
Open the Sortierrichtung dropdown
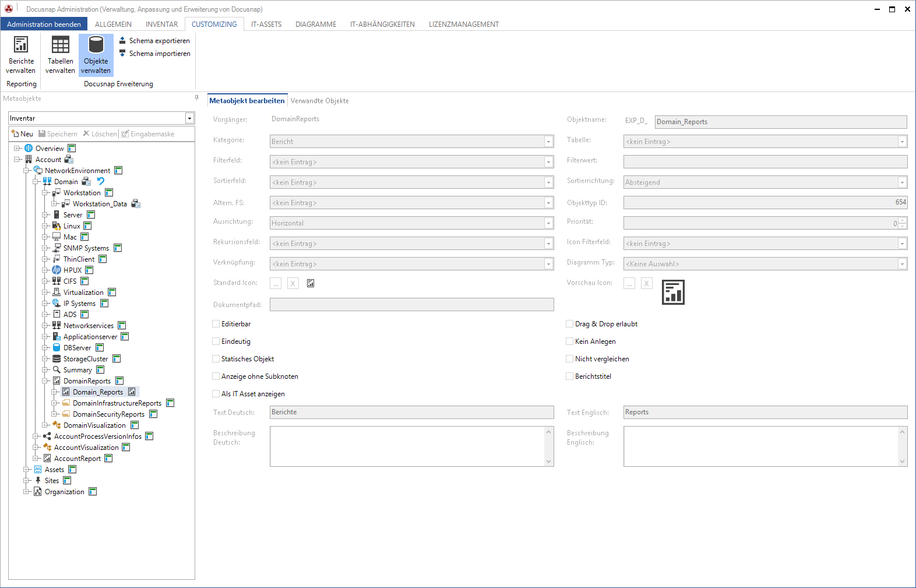point(902,182)
